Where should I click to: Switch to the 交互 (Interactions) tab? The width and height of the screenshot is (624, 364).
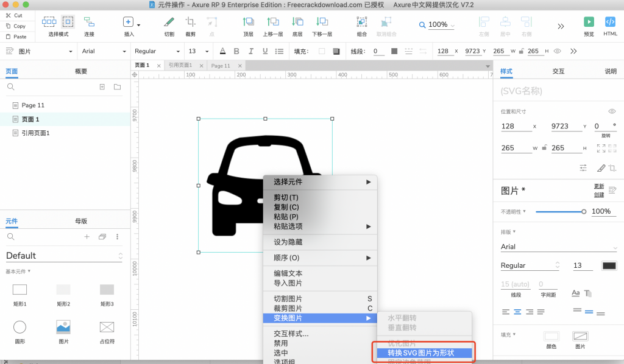click(558, 71)
